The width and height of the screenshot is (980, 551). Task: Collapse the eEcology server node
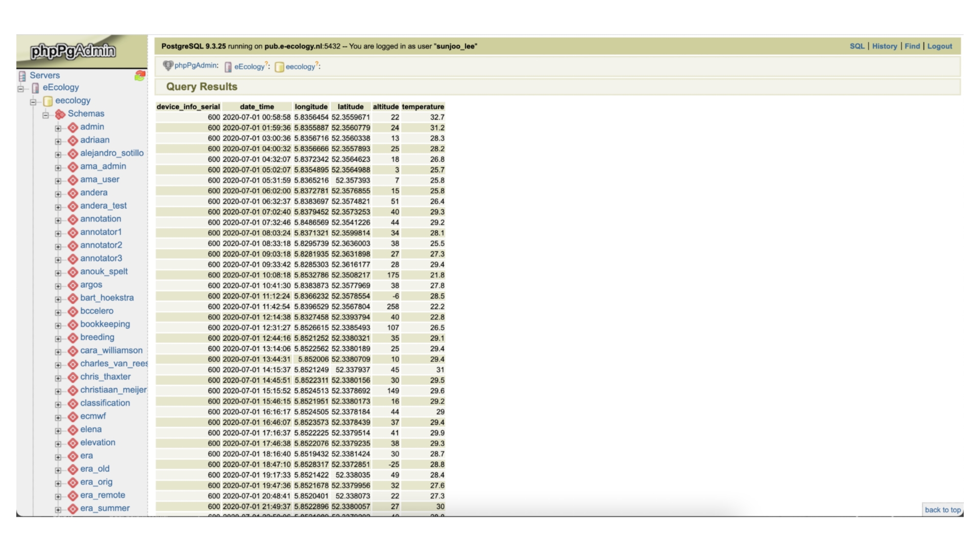20,89
